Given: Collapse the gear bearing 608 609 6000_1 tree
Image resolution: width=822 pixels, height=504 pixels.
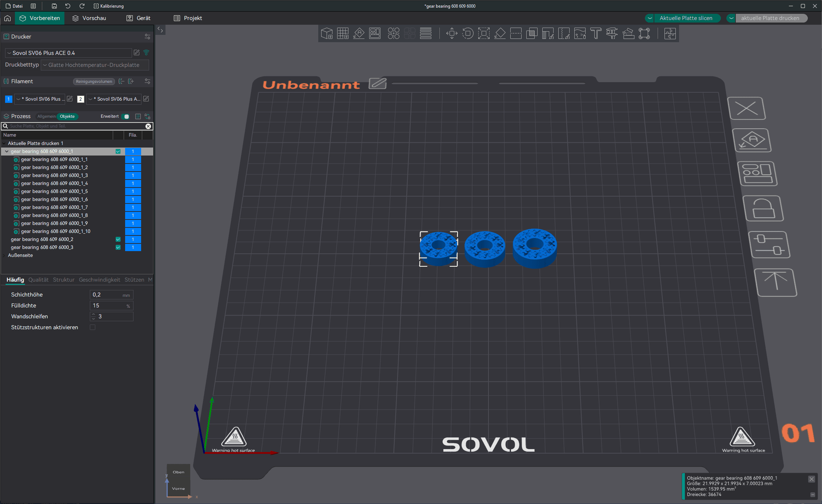Looking at the screenshot, I should [7, 152].
